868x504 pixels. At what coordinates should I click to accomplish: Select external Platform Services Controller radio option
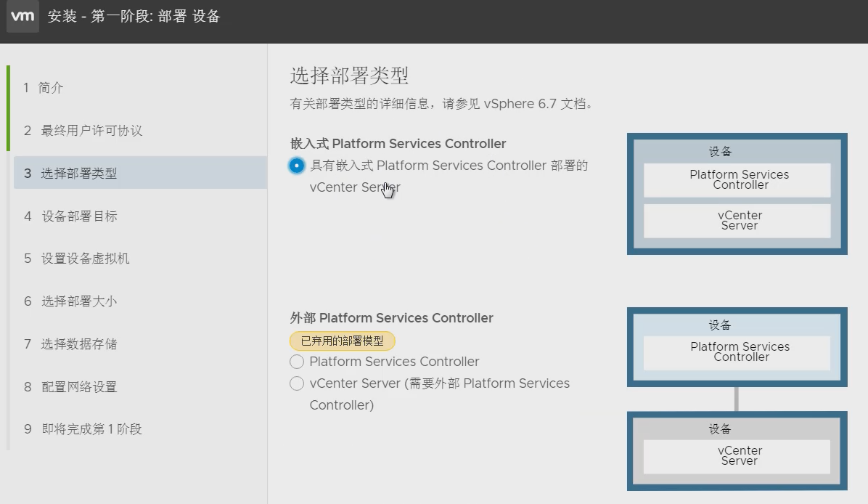pyautogui.click(x=296, y=362)
